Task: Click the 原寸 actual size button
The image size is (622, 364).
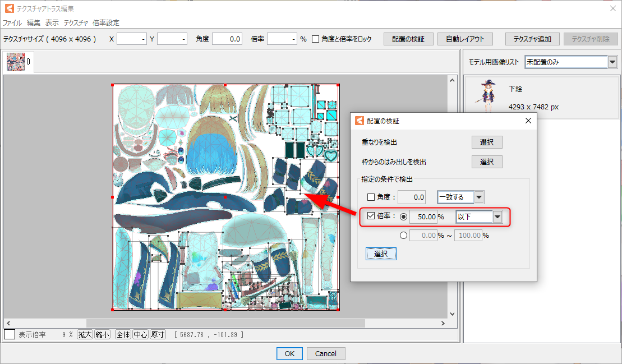Action: point(158,335)
